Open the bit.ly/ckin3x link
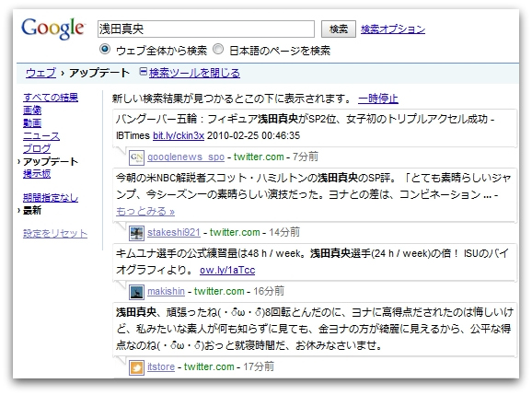 point(179,135)
